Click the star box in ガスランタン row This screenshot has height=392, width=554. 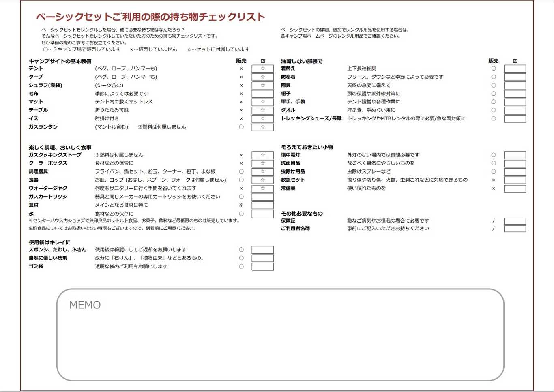(x=262, y=127)
